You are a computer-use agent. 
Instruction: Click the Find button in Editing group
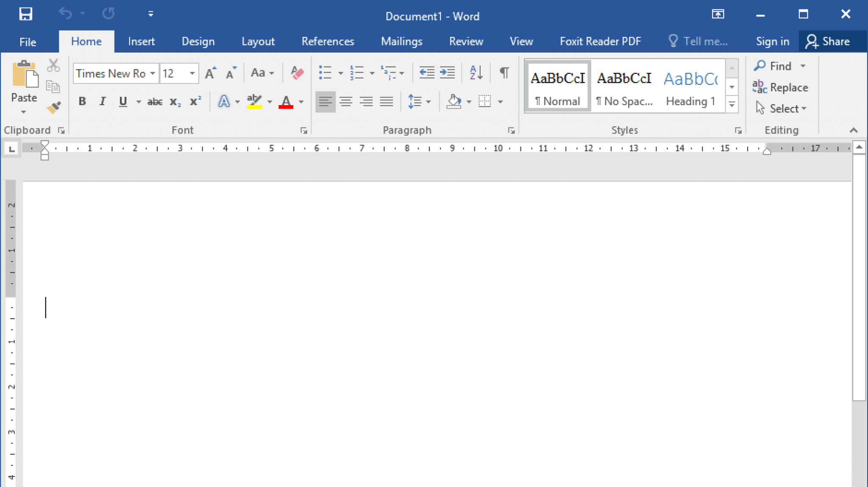pos(780,66)
